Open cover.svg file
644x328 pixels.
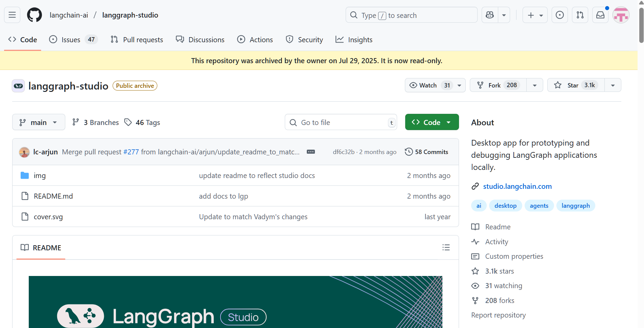48,217
